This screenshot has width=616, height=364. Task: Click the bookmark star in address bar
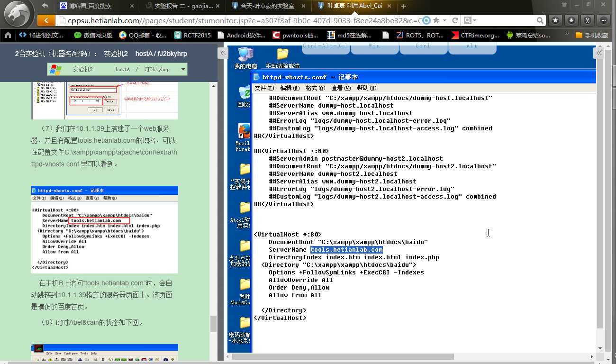(x=436, y=20)
